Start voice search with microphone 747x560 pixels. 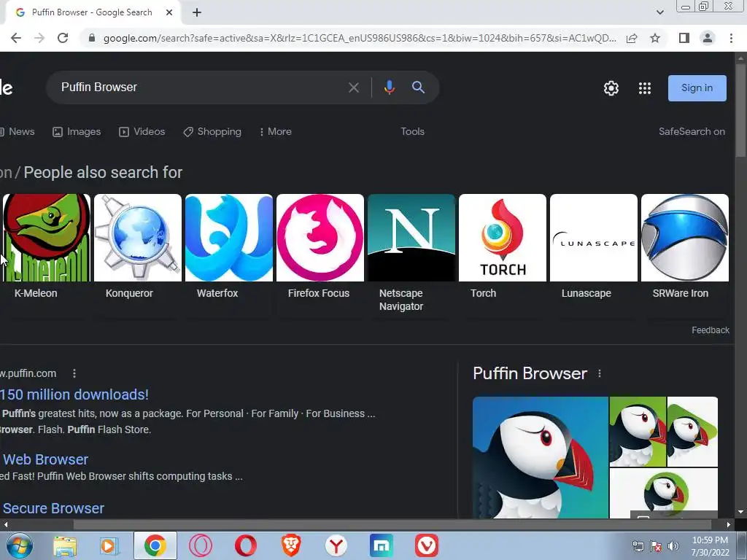(390, 87)
